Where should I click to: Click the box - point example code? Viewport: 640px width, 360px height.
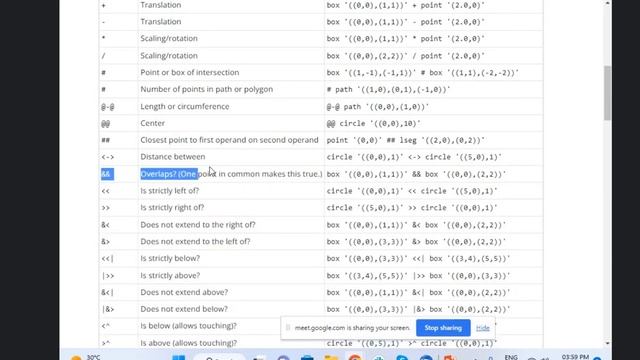[406, 22]
